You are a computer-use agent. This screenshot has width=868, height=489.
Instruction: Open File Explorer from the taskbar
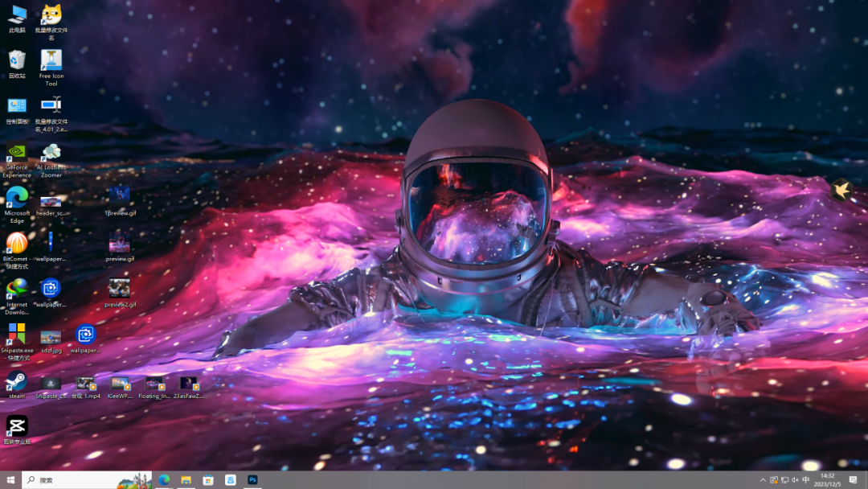(186, 480)
